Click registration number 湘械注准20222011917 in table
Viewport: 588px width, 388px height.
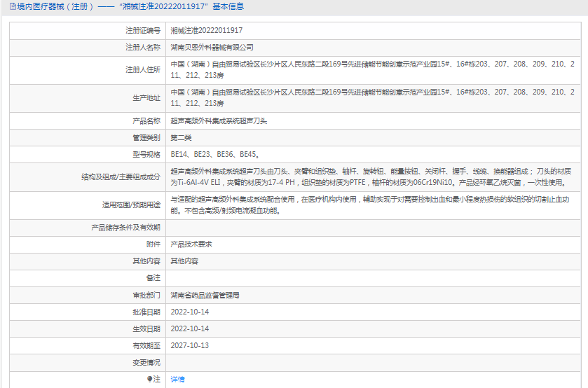coord(206,30)
